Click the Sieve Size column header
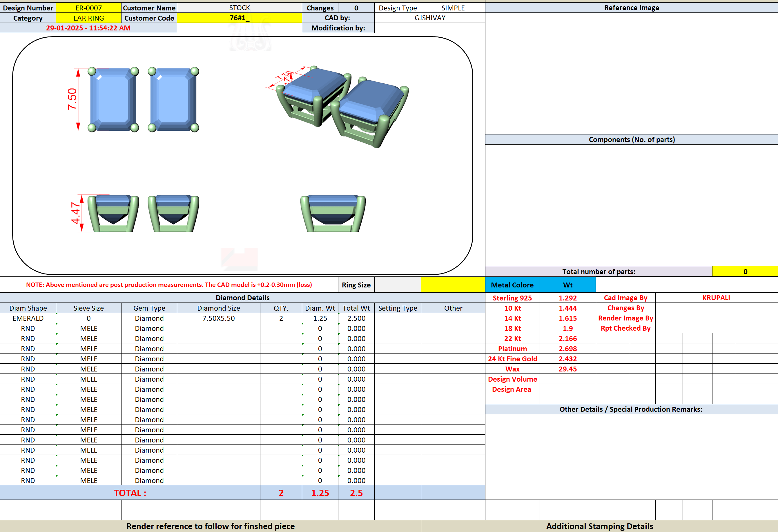The image size is (778, 532). [x=88, y=308]
